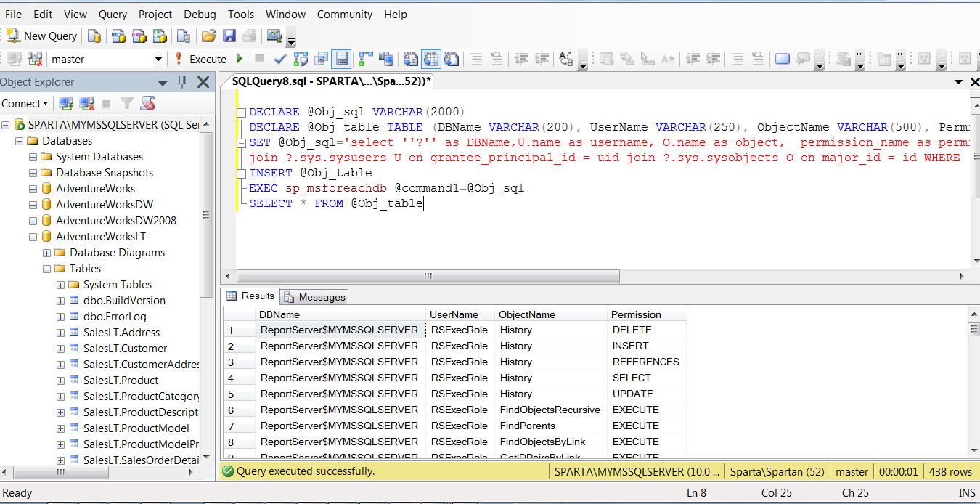Screen dimensions: 980x504
Task: Click the Change Connection toolbar icon
Action: tap(34, 59)
